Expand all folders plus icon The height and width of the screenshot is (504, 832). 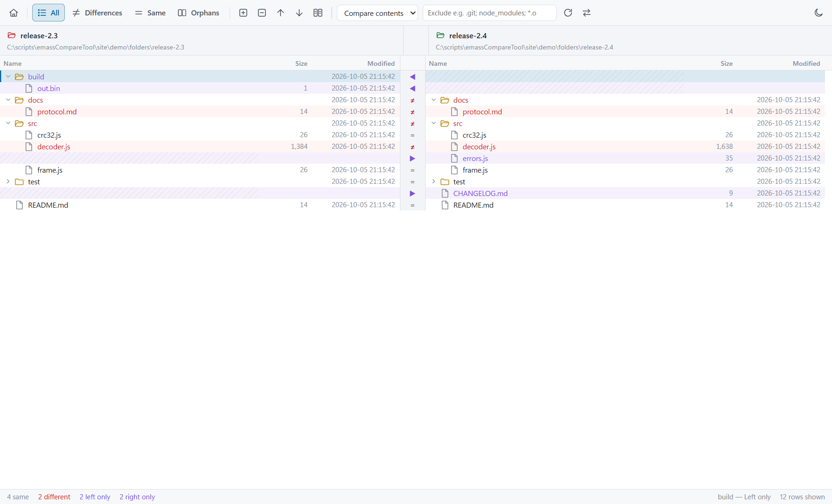click(243, 13)
